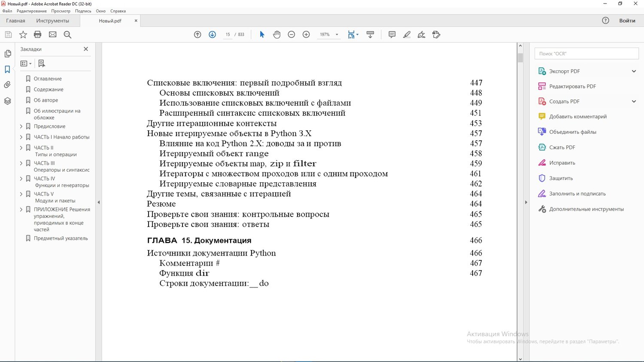Select the highlight text pen tool
Screen dimensions: 644x362
tap(407, 35)
